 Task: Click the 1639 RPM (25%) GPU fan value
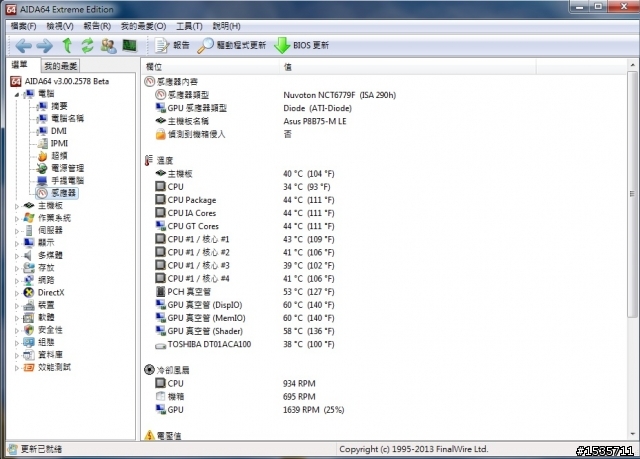313,410
